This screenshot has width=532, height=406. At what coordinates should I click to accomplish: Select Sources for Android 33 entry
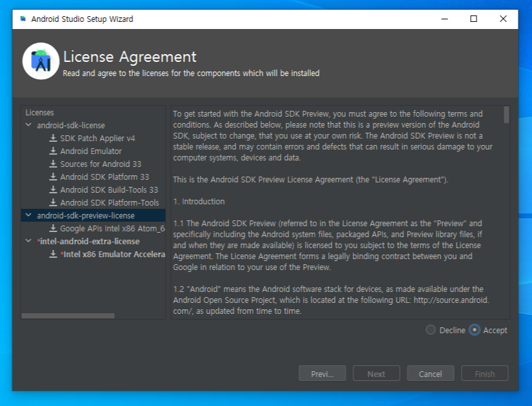coord(101,164)
